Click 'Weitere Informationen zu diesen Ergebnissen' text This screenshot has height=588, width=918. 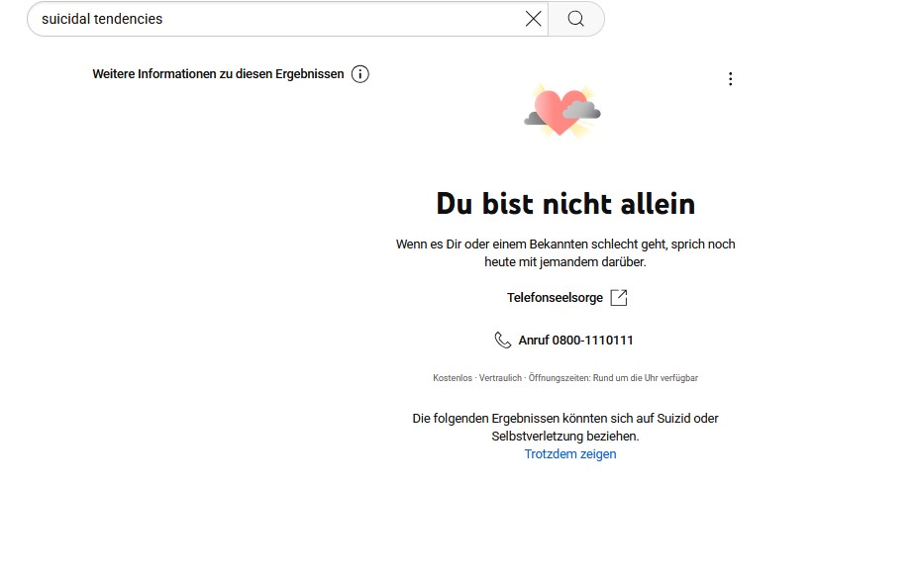click(218, 74)
